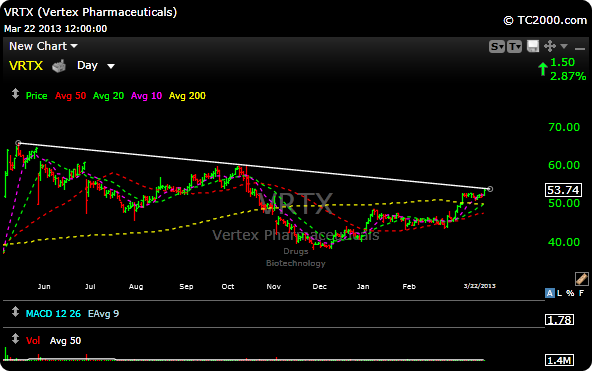Click the Dec date axis label
This screenshot has height=371, width=592.
[x=319, y=286]
